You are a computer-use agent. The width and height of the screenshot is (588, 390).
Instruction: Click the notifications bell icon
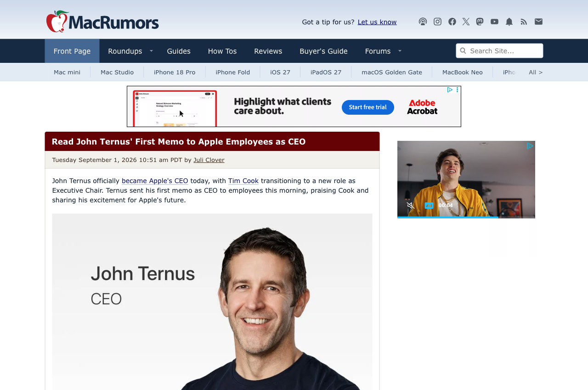(x=509, y=22)
